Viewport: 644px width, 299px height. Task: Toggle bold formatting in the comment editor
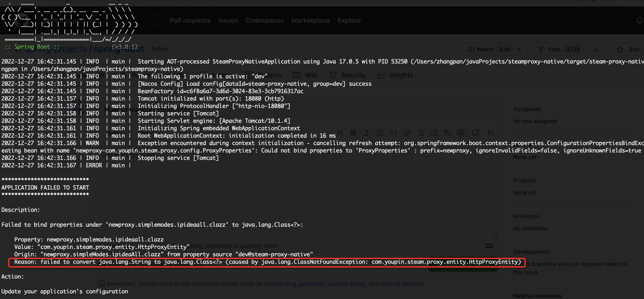[x=353, y=133]
